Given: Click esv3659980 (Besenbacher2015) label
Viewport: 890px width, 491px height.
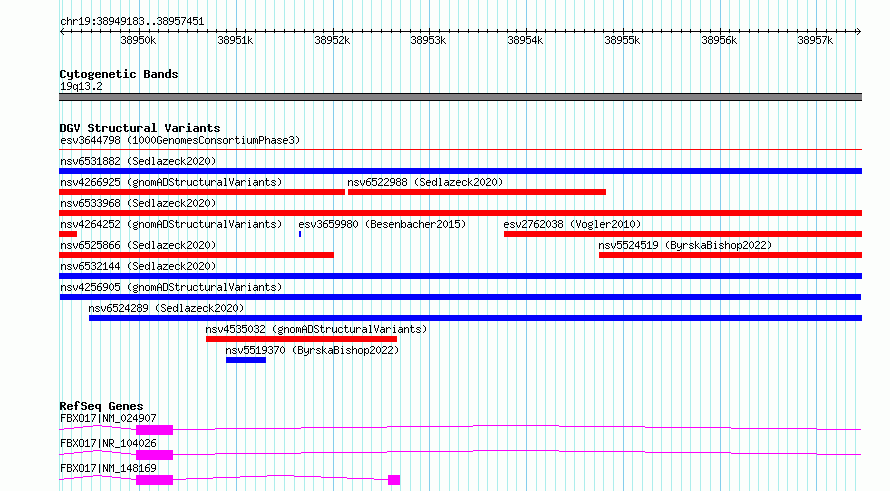Looking at the screenshot, I should [x=382, y=224].
